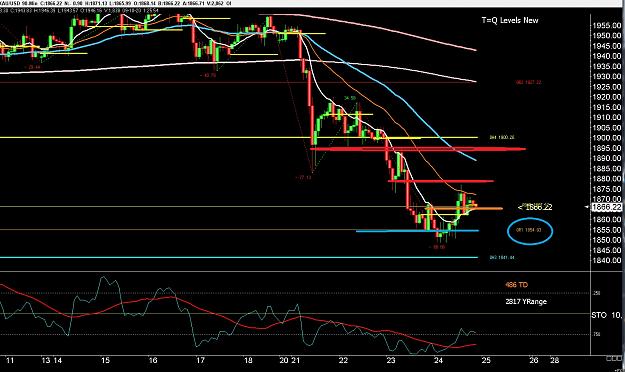Click the 1880.00 price axis label

point(607,179)
